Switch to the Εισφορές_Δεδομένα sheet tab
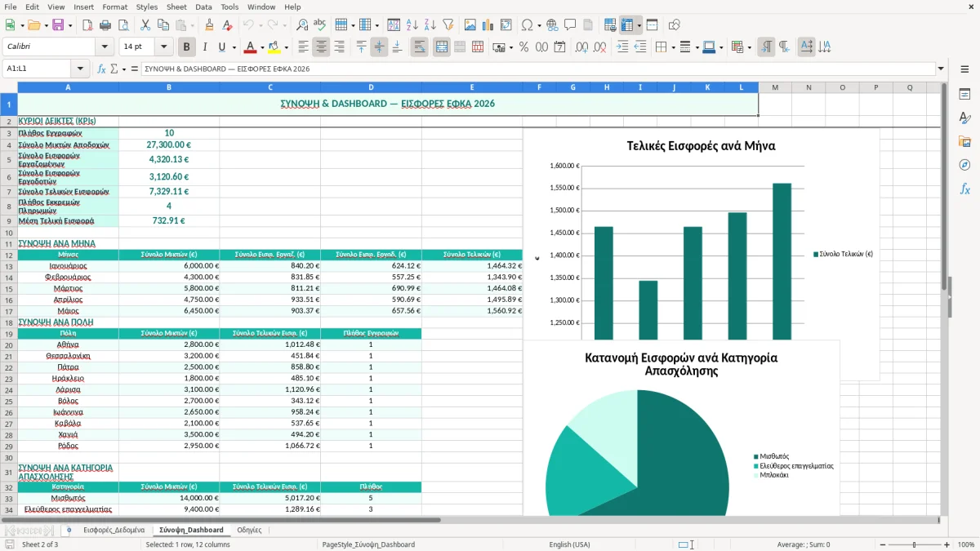This screenshot has height=551, width=980. (x=114, y=530)
